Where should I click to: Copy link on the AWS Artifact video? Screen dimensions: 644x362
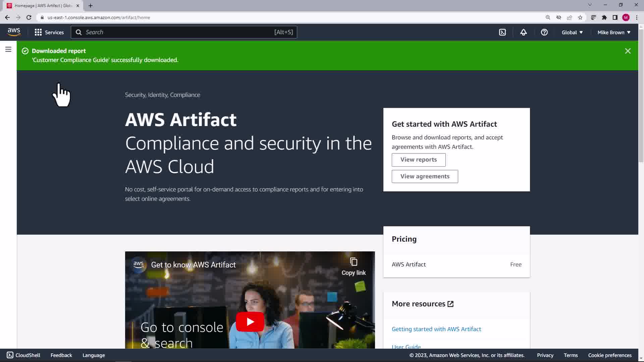click(x=354, y=266)
